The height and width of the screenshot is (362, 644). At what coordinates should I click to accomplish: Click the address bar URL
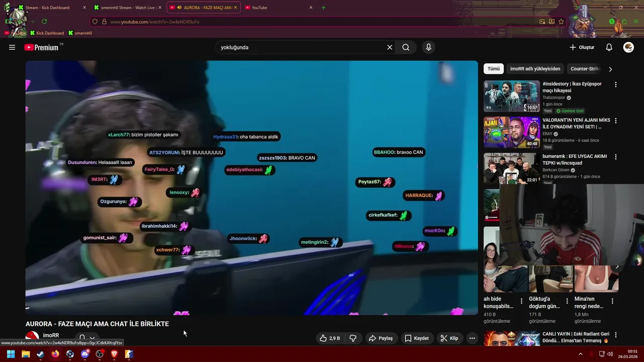[155, 22]
